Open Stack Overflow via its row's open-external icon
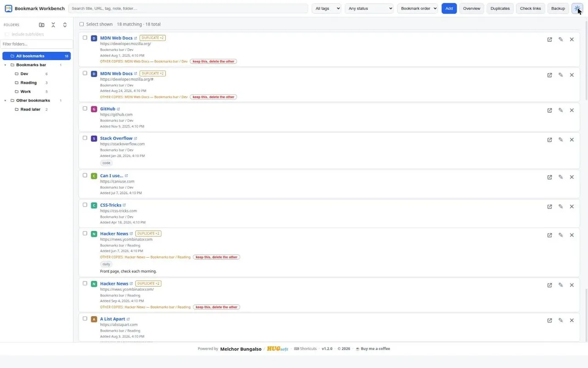Viewport: 588px width, 368px height. tap(549, 140)
